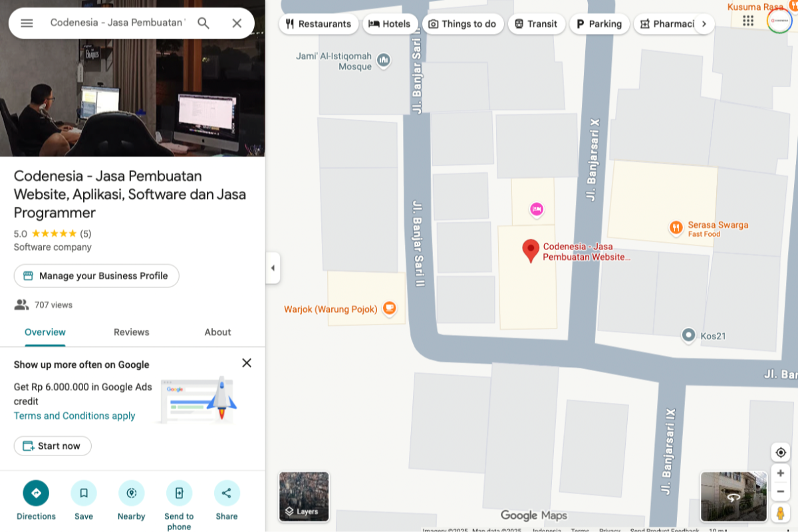Screen dimensions: 798x532
Task: Zoom out with minus button
Action: tap(781, 492)
